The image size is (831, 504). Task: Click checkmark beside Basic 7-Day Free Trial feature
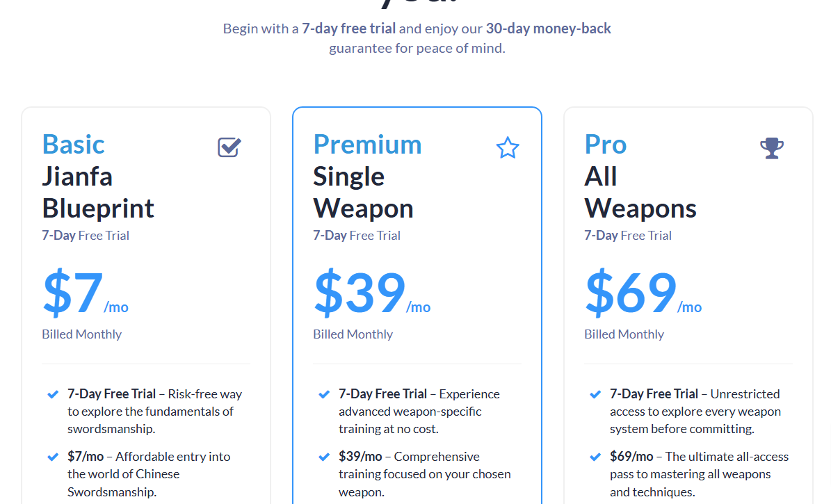[x=53, y=394]
